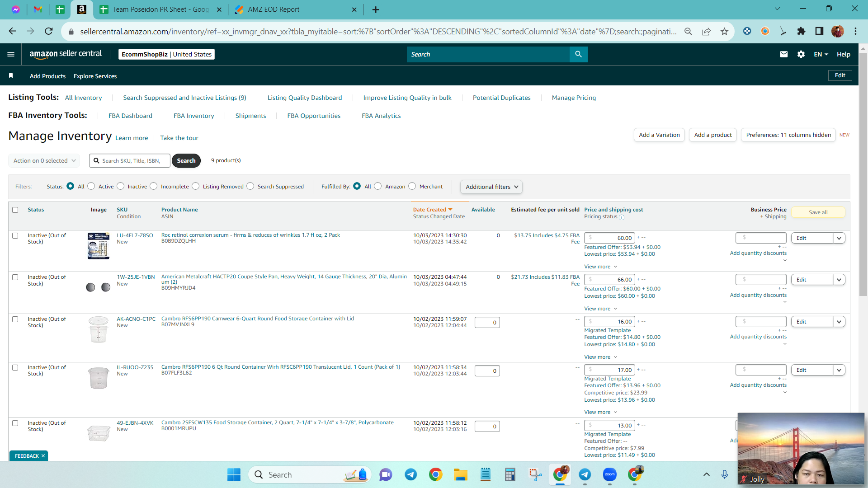Open a new browser tab
Viewport: 868px width, 488px height.
(x=376, y=9)
